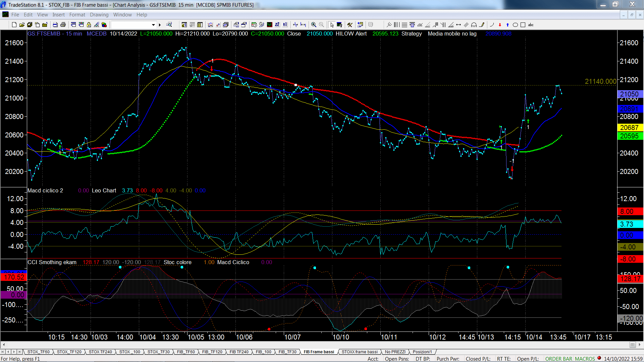Viewport: 644px width, 362px height.
Task: Select the pencil-style drawing tool
Action: pos(482,25)
